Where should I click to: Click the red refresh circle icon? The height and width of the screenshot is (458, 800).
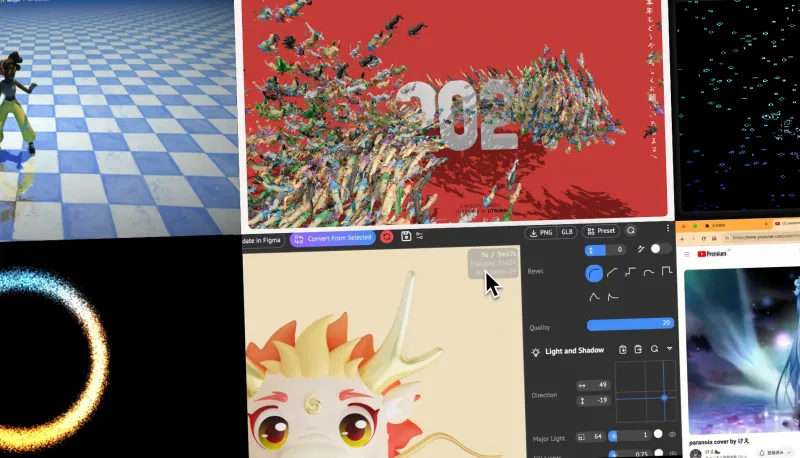coord(387,237)
